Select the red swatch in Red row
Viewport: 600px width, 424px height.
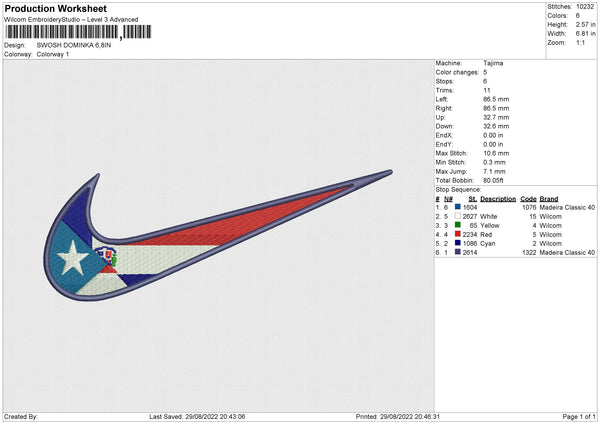458,234
